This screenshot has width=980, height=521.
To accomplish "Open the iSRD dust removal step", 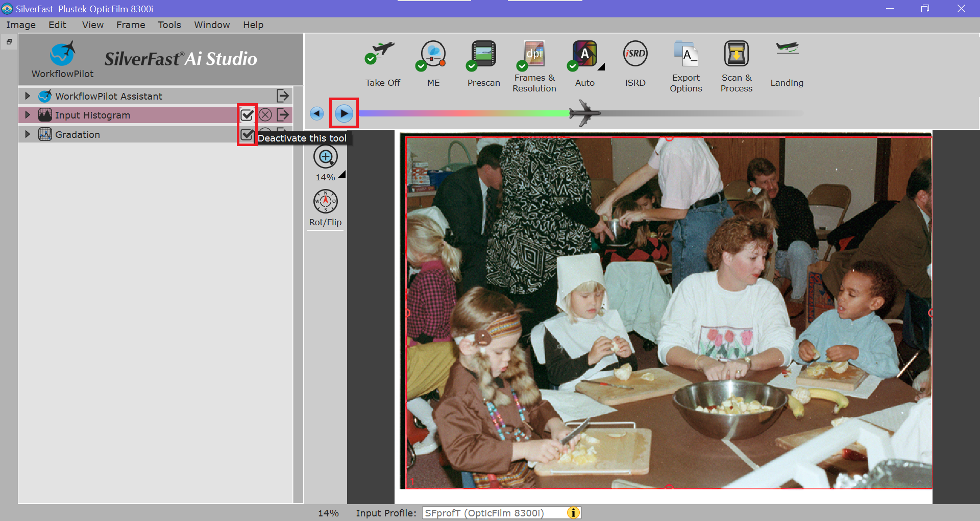I will (635, 54).
